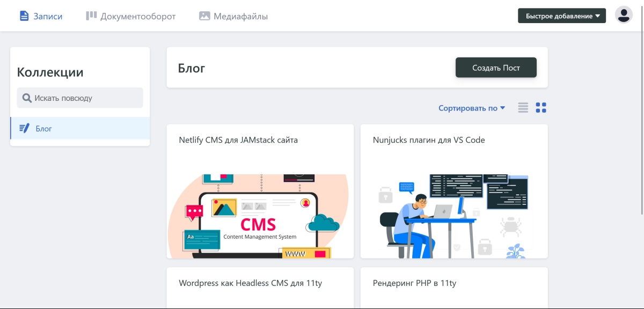Switch to list view layout
Image resolution: width=644 pixels, height=309 pixels.
pos(523,108)
